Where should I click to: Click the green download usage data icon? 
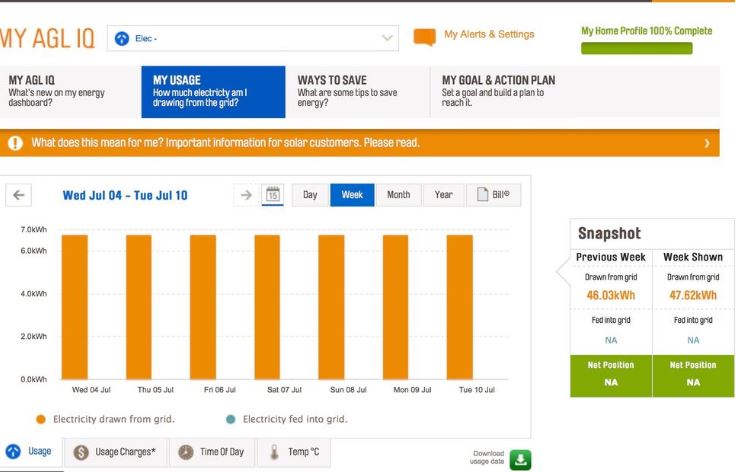coord(520,459)
